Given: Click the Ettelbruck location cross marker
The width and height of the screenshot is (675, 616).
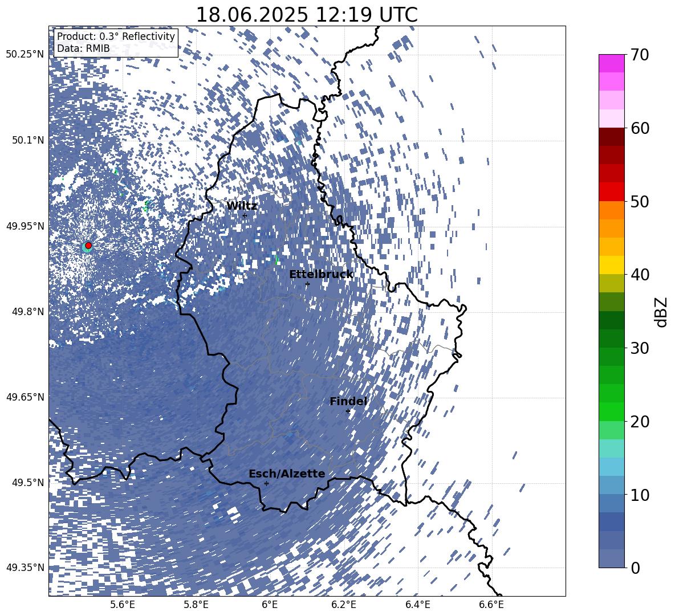Looking at the screenshot, I should 307,284.
